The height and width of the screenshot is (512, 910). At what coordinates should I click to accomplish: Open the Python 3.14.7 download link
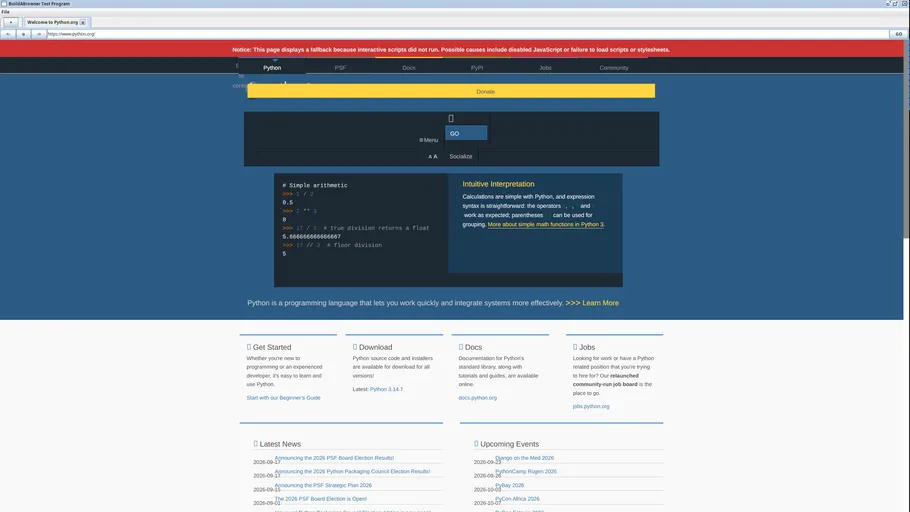tap(387, 390)
